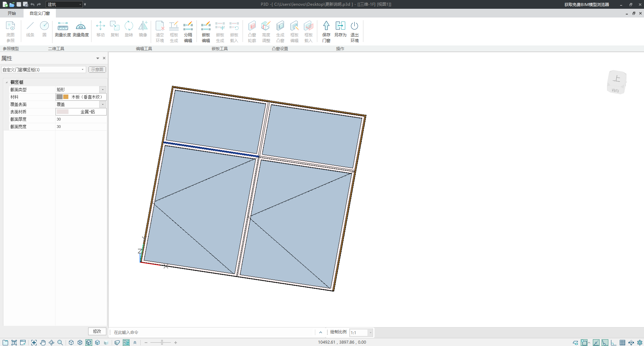Click the 修改 button
The width and height of the screenshot is (644, 346).
click(97, 331)
